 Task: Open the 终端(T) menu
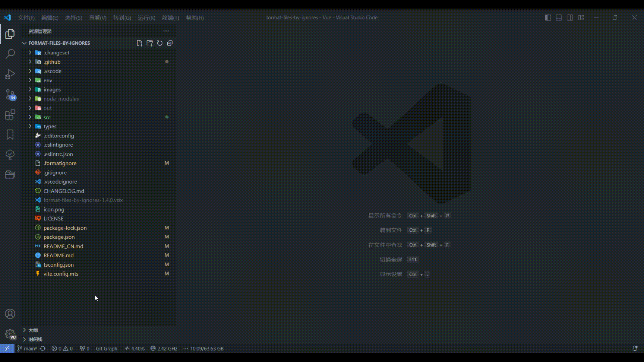tap(170, 18)
